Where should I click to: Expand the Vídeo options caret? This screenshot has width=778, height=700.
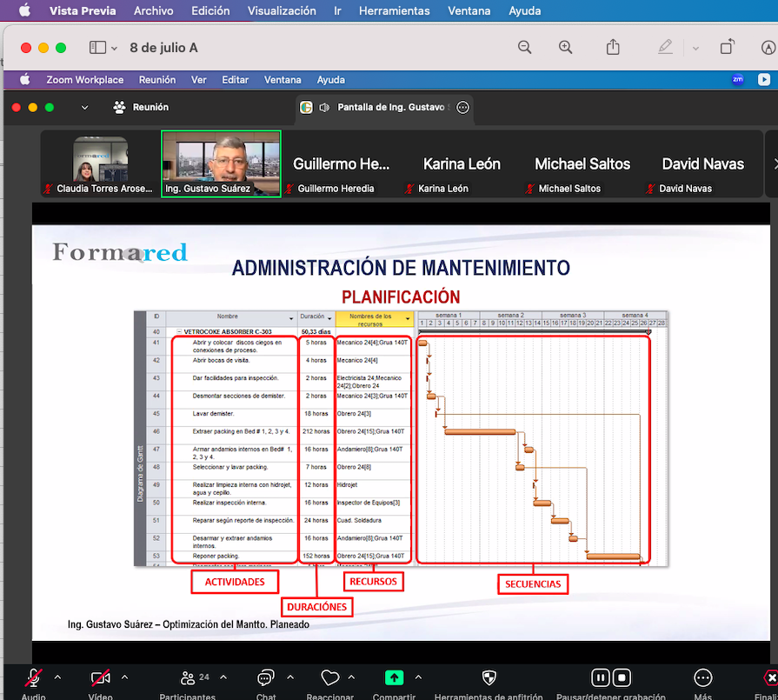click(x=124, y=677)
